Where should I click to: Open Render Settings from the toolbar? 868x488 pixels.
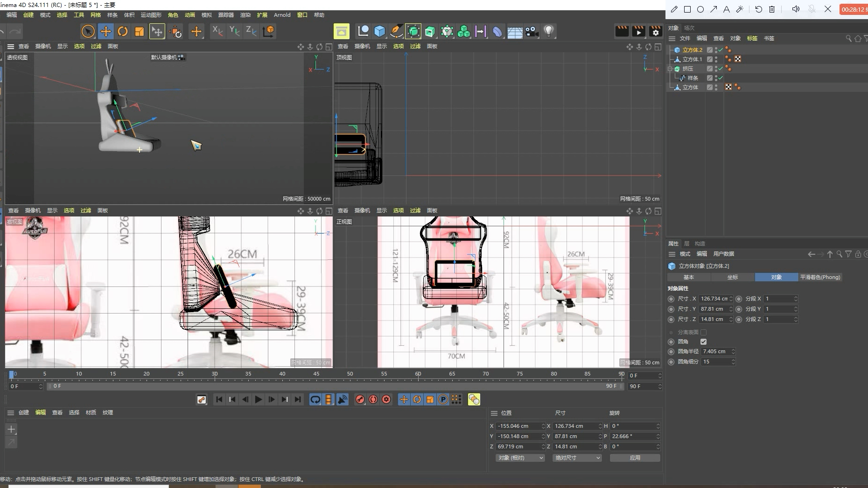[656, 32]
